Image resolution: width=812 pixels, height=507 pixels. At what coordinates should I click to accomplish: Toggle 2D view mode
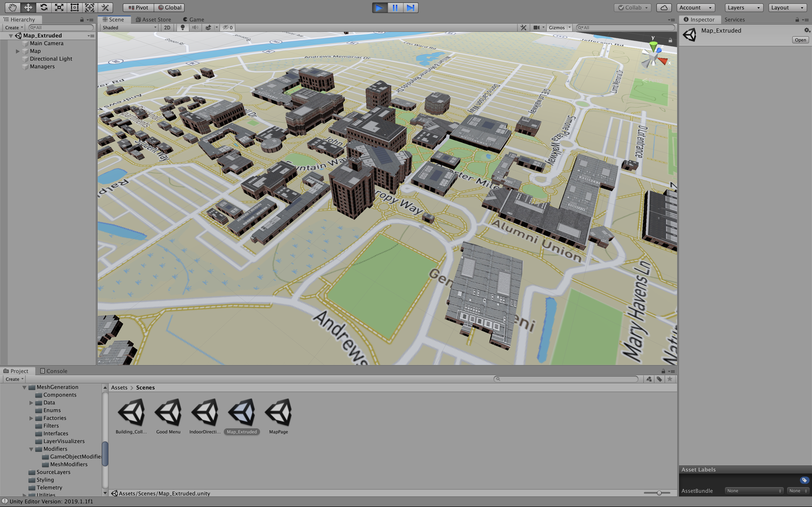point(167,28)
